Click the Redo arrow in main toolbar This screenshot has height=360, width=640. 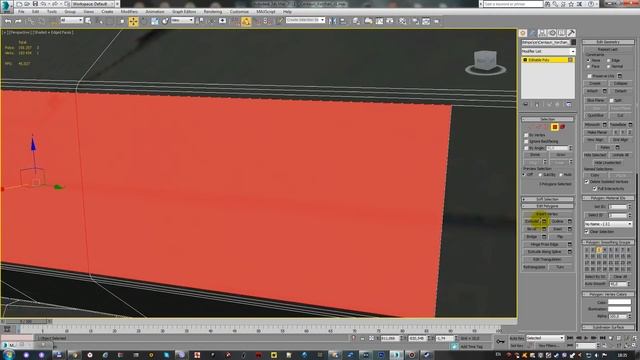point(18,21)
